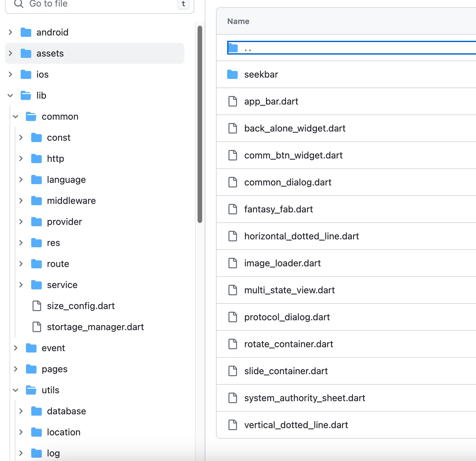The width and height of the screenshot is (476, 461).
Task: Click the open lib folder icon
Action: coord(26,95)
